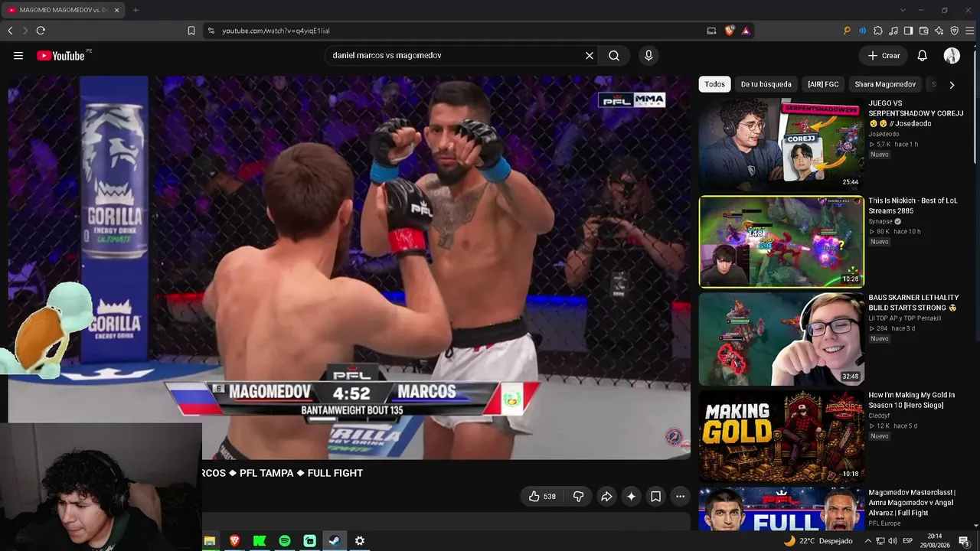Screen dimensions: 980x551
Task: Open a new browser tab
Action: click(x=136, y=10)
